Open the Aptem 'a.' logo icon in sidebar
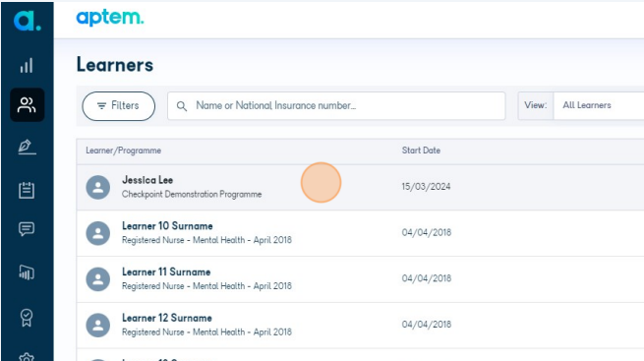Viewport: 644px width, 361px height. coord(28,21)
